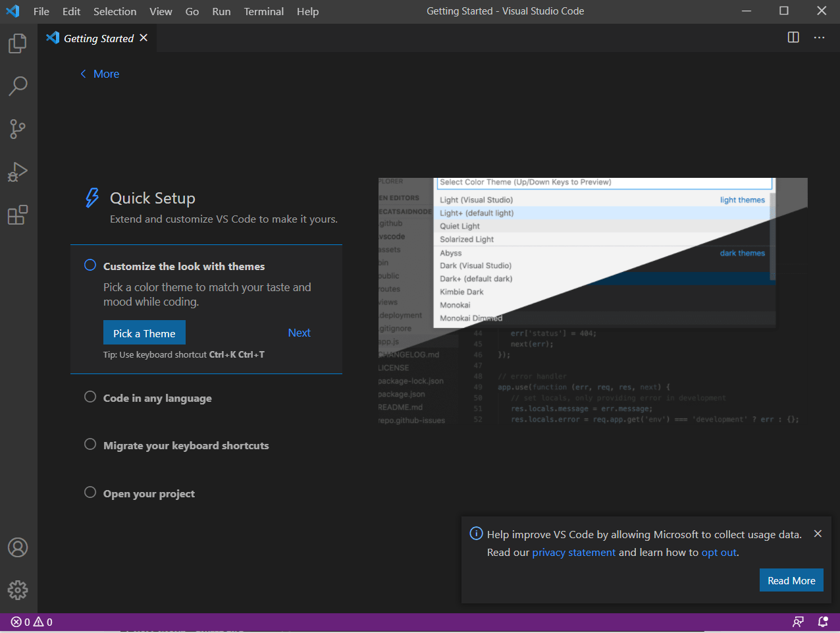Open the Explorer view in activity bar
Viewport: 840px width, 633px height.
[18, 43]
